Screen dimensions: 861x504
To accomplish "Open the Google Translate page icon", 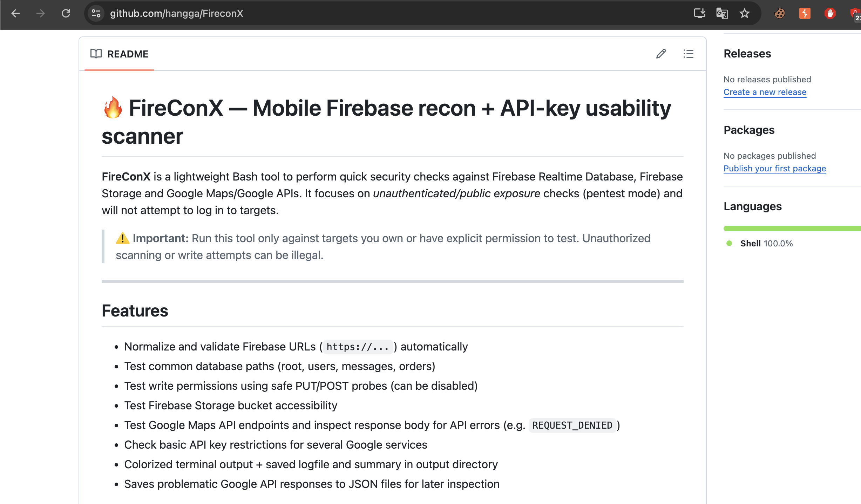I will pyautogui.click(x=722, y=13).
